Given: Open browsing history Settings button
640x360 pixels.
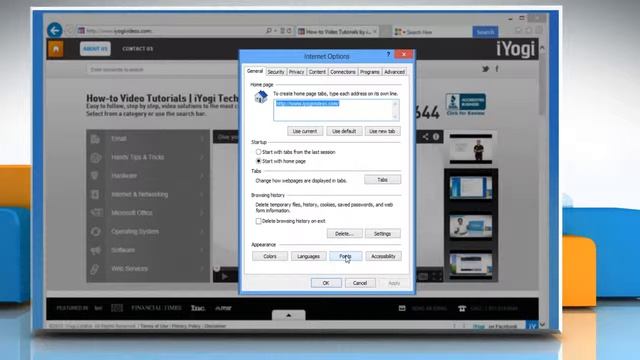Looking at the screenshot, I should (x=382, y=233).
